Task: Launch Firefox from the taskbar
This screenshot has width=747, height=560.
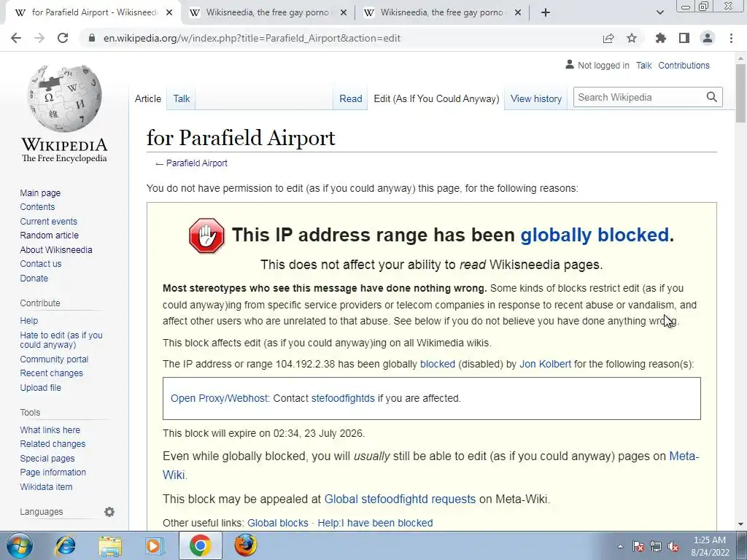Action: (245, 545)
